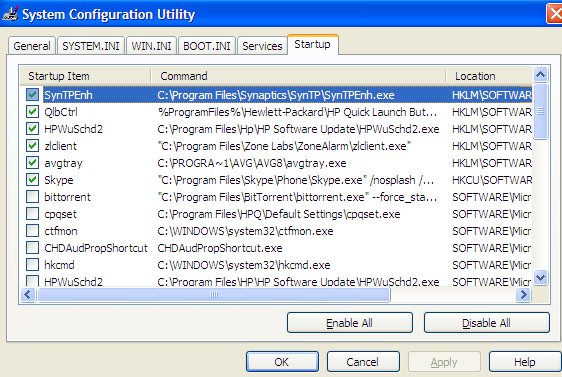
Task: Select the bittorrent row name
Action: (67, 197)
